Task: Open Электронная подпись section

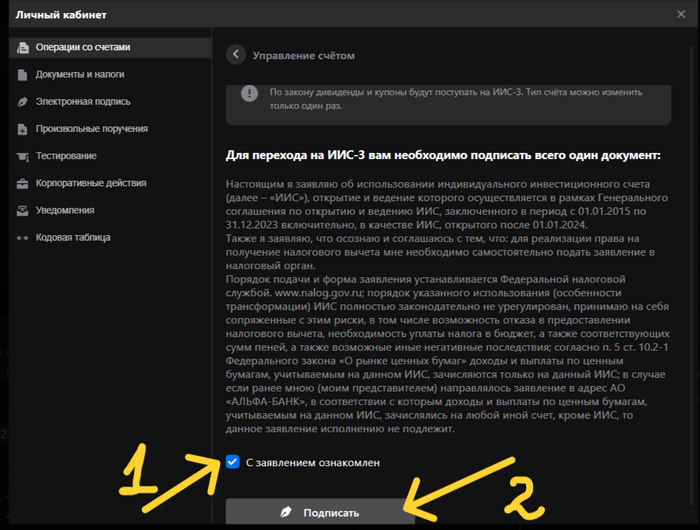Action: pyautogui.click(x=110, y=102)
